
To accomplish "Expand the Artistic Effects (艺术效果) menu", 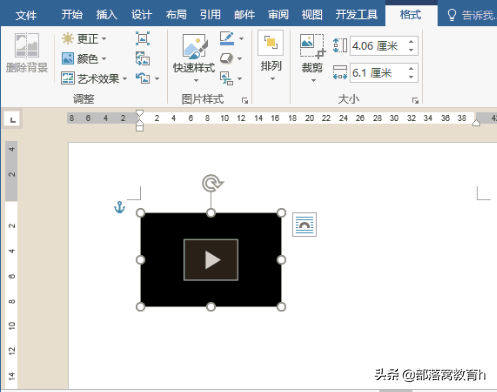I will point(94,79).
